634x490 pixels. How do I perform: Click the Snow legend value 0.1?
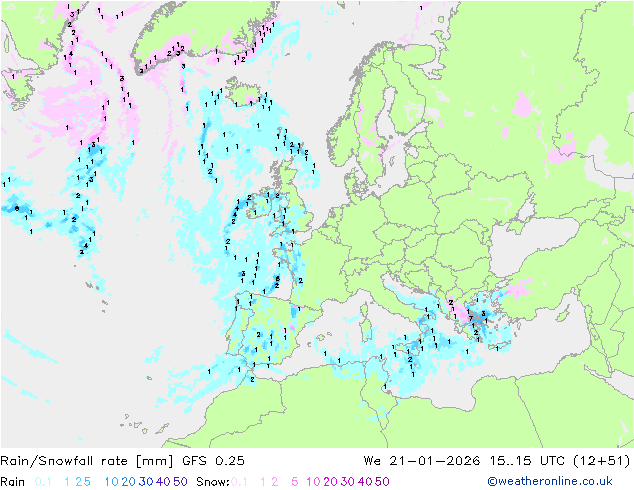239,482
